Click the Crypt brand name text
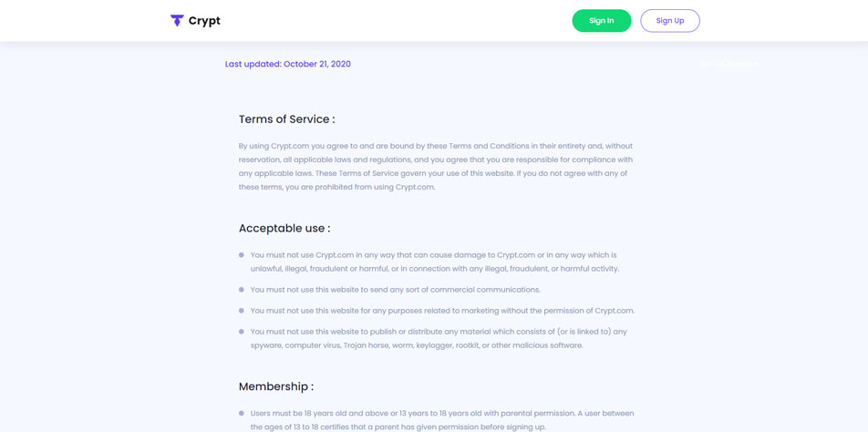Viewport: 868px width, 432px height. (x=204, y=21)
